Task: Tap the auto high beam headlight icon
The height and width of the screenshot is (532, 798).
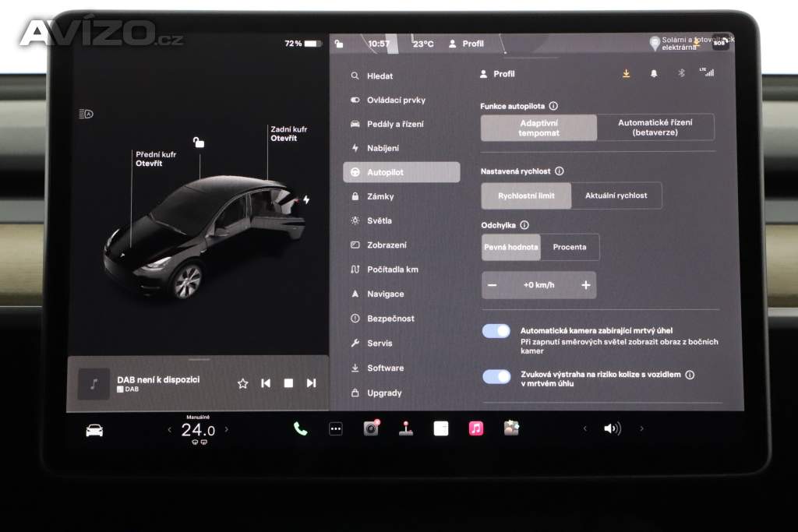Action: tap(86, 114)
